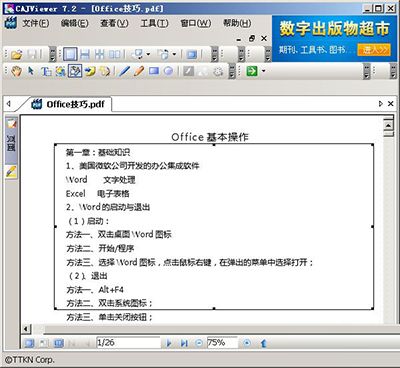400x368 pixels.
Task: Click the blue up arrow status icon
Action: pyautogui.click(x=263, y=343)
